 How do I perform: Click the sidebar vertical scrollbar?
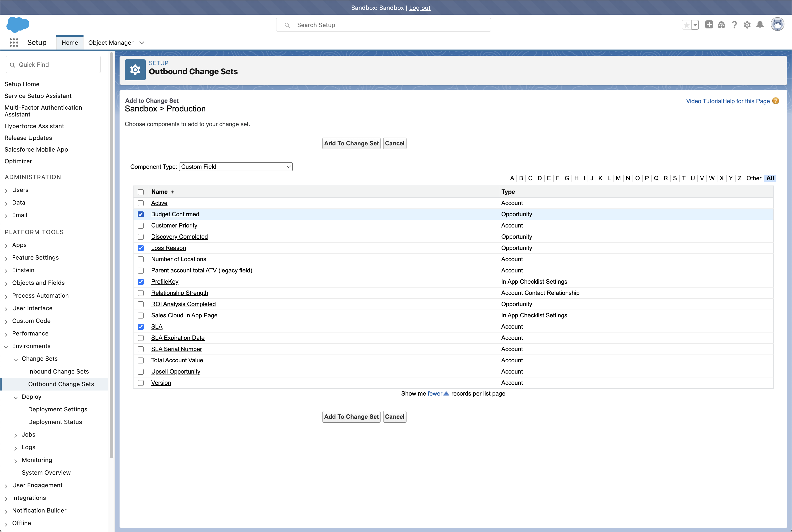coord(111,255)
